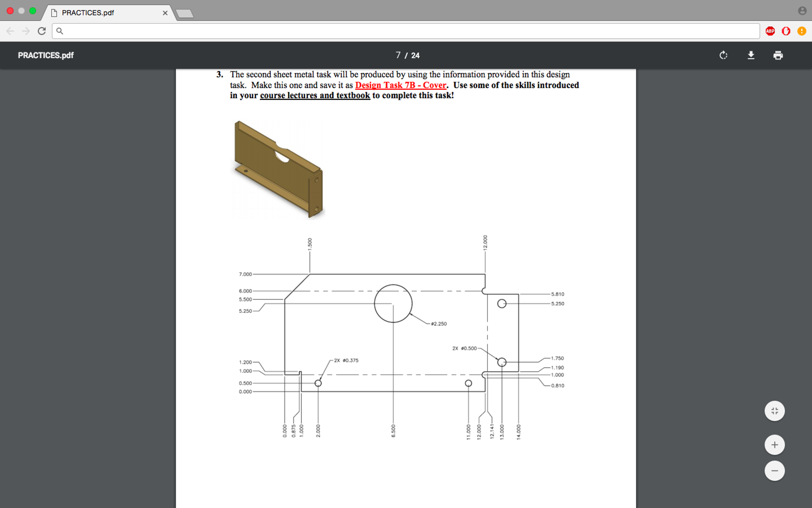Zoom out of the PDF
Image resolution: width=812 pixels, height=508 pixels.
[x=774, y=470]
